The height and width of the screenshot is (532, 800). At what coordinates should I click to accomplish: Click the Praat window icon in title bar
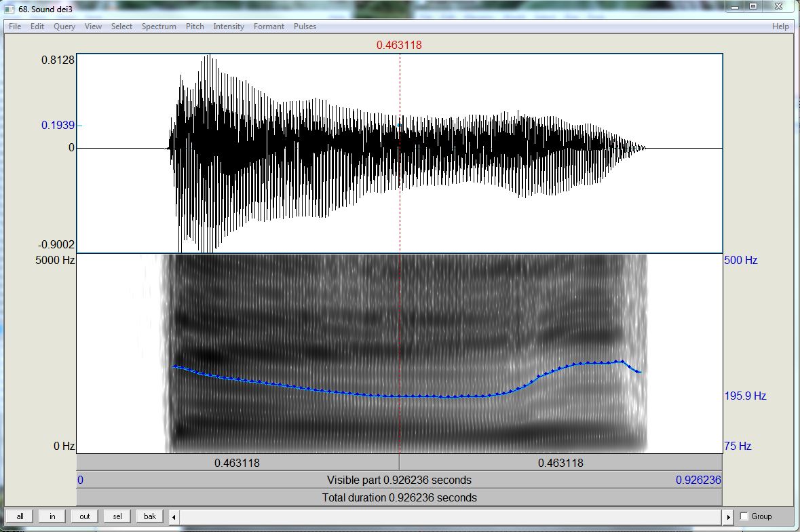(x=9, y=9)
